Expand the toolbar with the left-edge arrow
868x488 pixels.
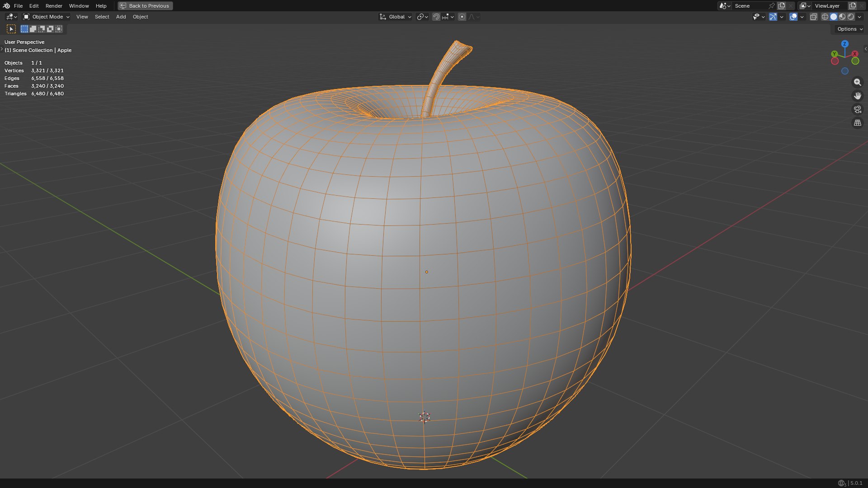click(x=2, y=49)
